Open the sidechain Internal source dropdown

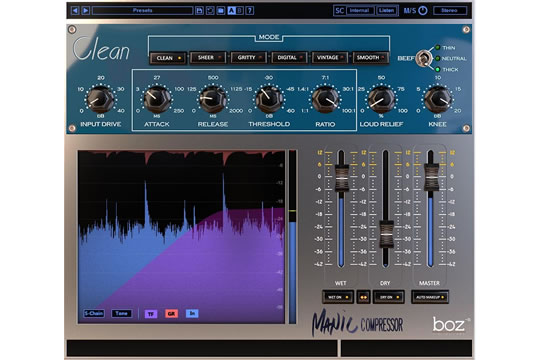click(360, 11)
